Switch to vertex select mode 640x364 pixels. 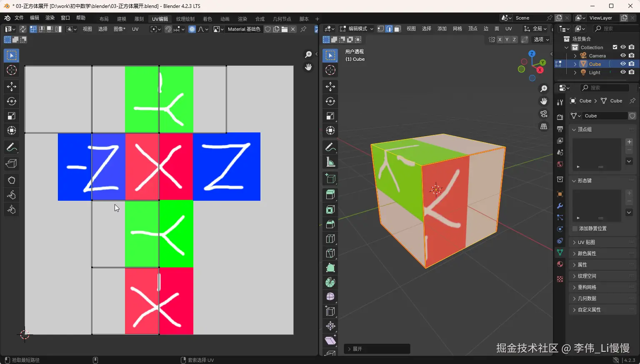pos(381,29)
